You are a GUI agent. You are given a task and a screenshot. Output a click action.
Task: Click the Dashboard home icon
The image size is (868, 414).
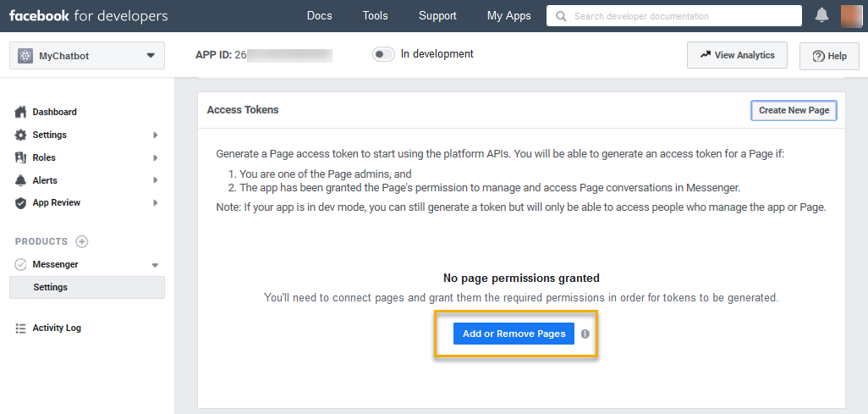click(20, 112)
